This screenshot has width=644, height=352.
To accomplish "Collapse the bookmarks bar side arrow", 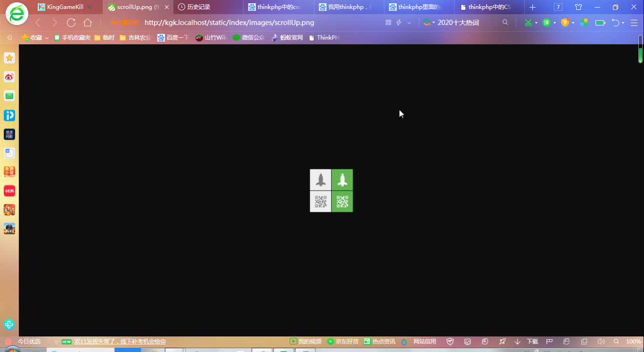I will tap(9, 37).
